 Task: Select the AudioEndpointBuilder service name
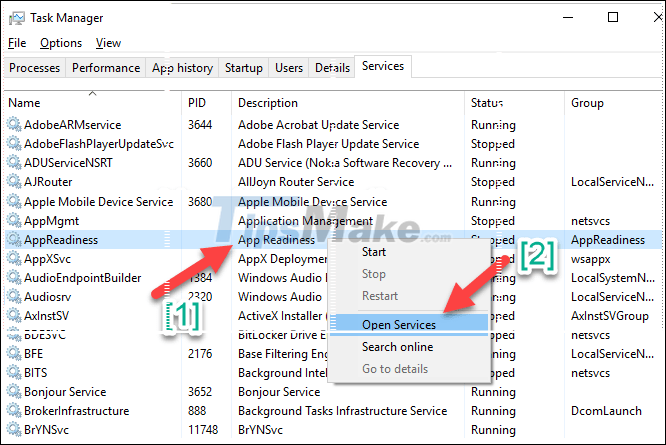(x=82, y=278)
